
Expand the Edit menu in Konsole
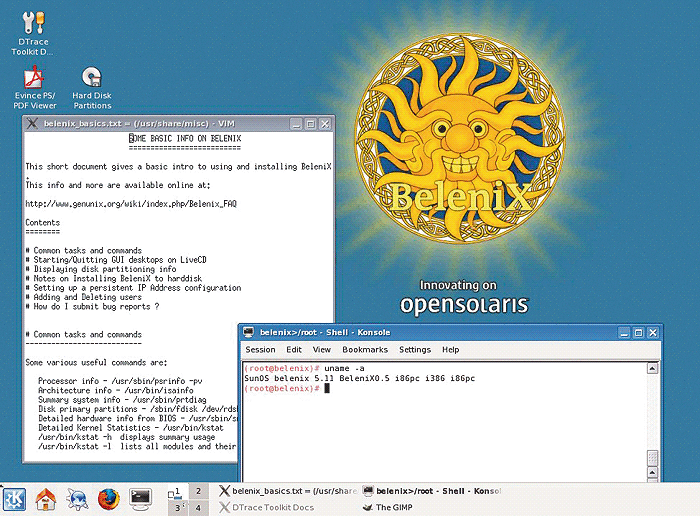tap(294, 350)
